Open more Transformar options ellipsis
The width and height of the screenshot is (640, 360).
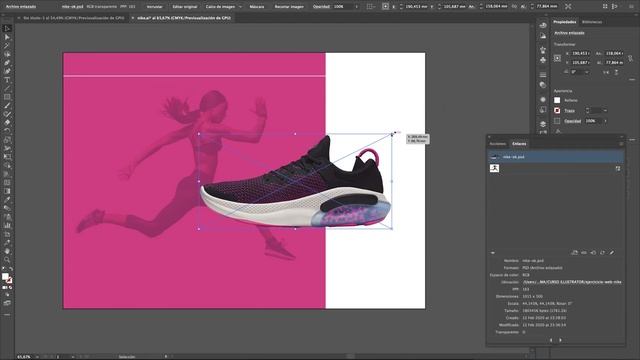632,80
